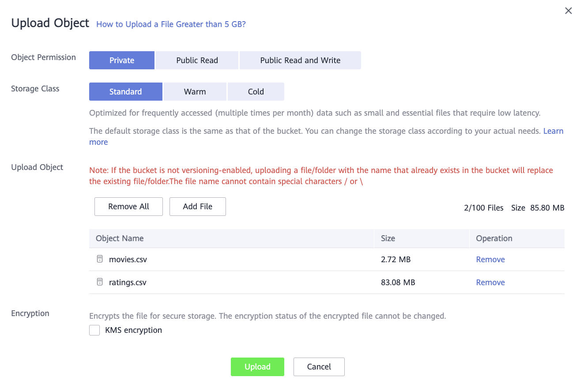The height and width of the screenshot is (392, 580).
Task: Pick the Cold storage class
Action: pos(256,92)
